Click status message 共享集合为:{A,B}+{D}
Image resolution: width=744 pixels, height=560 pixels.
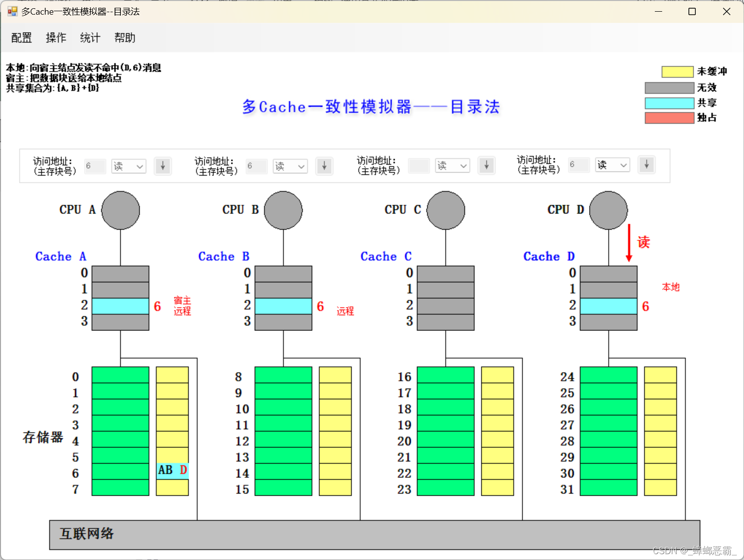pos(53,88)
